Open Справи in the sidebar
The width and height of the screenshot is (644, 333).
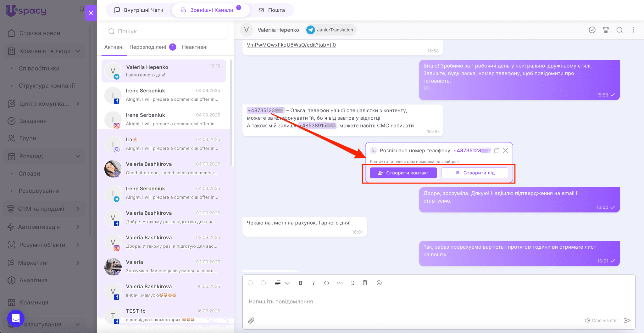[x=29, y=173]
